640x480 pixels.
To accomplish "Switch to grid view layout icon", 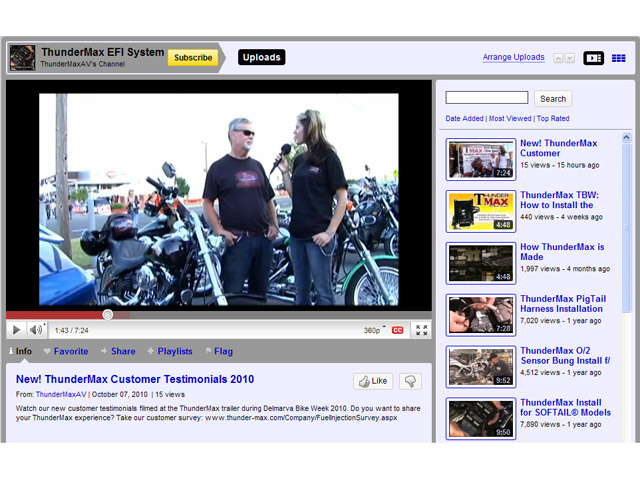I will coord(618,58).
